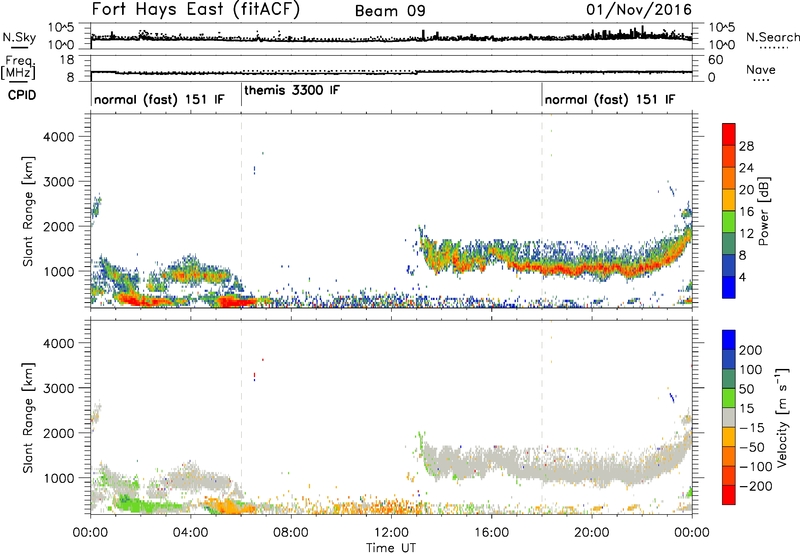Click the 'Nave' legend label
The width and height of the screenshot is (800, 554).
click(x=761, y=69)
